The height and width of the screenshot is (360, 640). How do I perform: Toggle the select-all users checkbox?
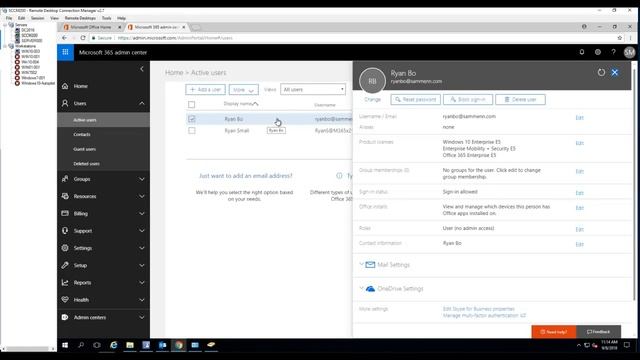(x=191, y=104)
